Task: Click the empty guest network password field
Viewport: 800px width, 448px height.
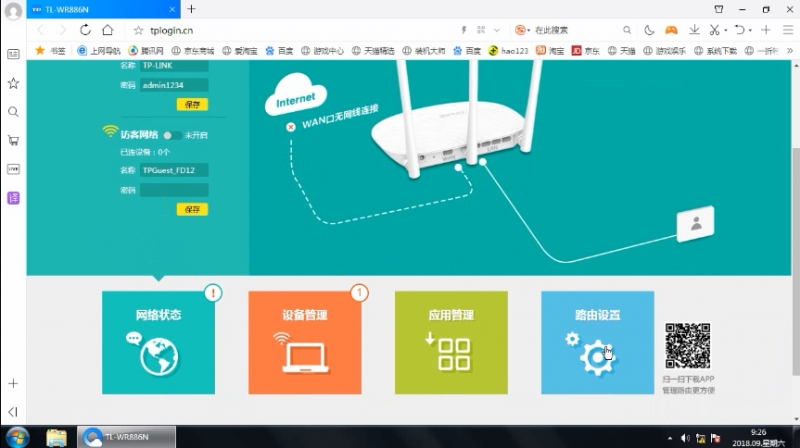Action: (x=174, y=190)
